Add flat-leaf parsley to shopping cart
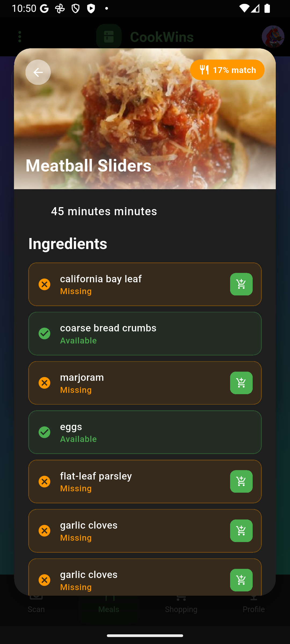This screenshot has width=290, height=644. [x=241, y=481]
